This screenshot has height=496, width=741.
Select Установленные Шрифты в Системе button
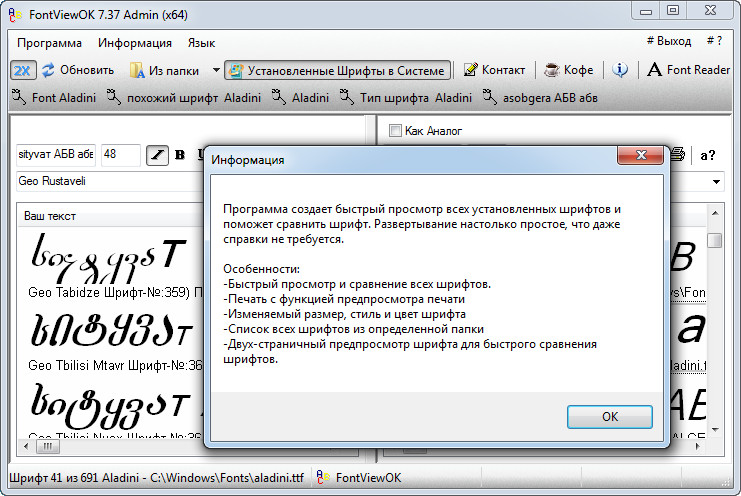[x=337, y=70]
